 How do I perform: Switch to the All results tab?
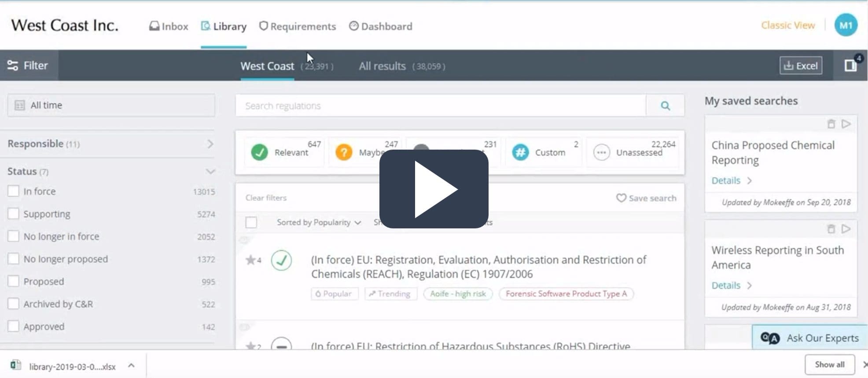382,66
